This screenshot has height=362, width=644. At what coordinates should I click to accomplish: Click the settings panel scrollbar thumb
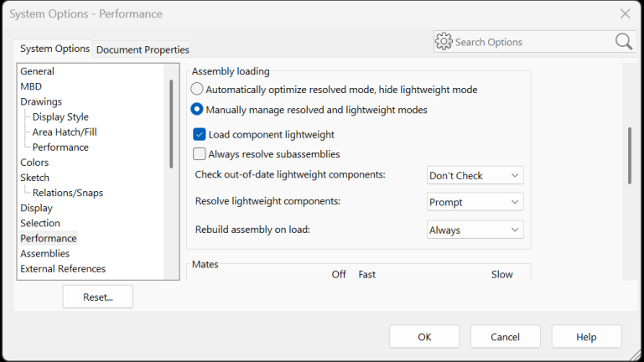[x=630, y=156]
